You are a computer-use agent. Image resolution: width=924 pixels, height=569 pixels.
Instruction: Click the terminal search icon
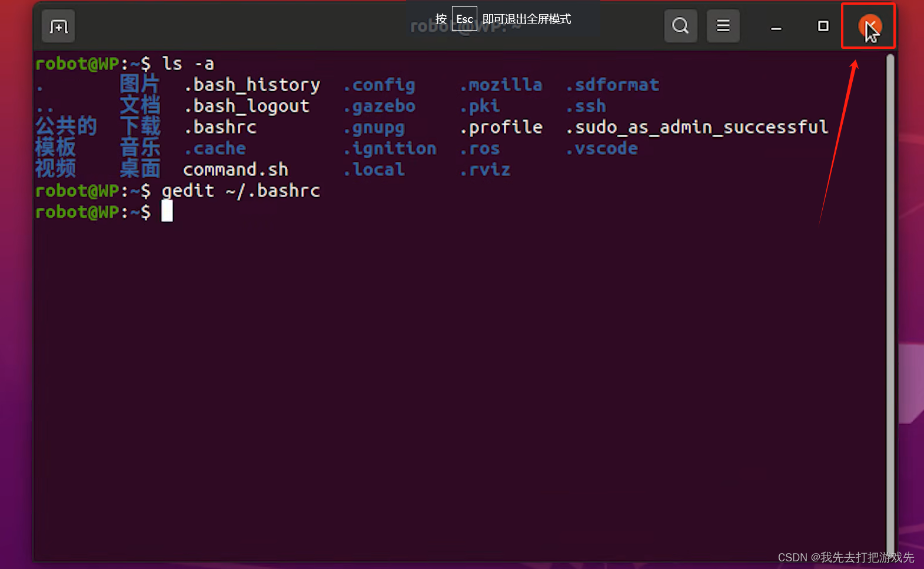click(680, 26)
